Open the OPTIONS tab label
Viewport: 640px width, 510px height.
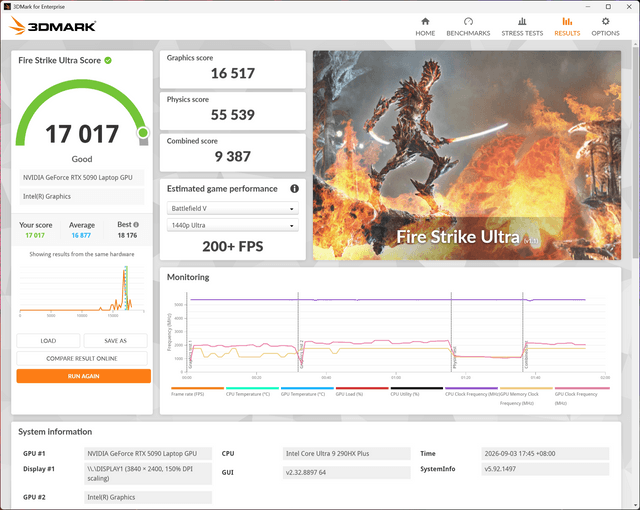[605, 33]
